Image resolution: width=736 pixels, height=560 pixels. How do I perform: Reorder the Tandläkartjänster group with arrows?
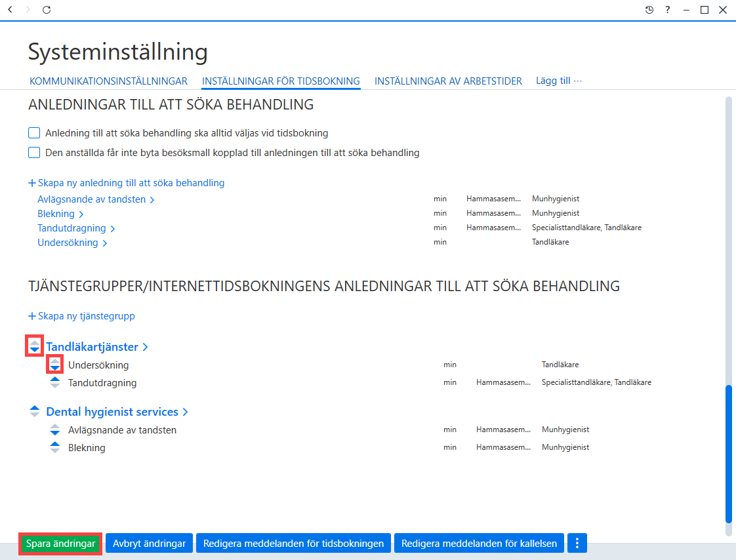(x=34, y=346)
